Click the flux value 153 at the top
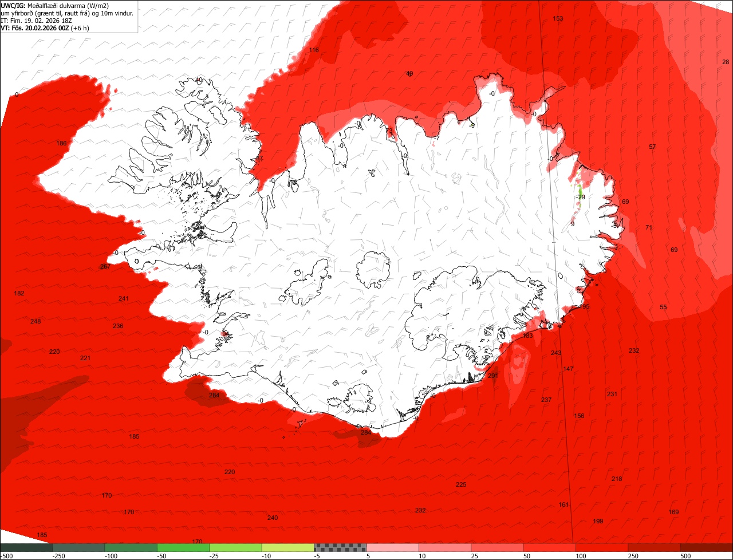Screen dimensions: 733x560 coord(558,18)
